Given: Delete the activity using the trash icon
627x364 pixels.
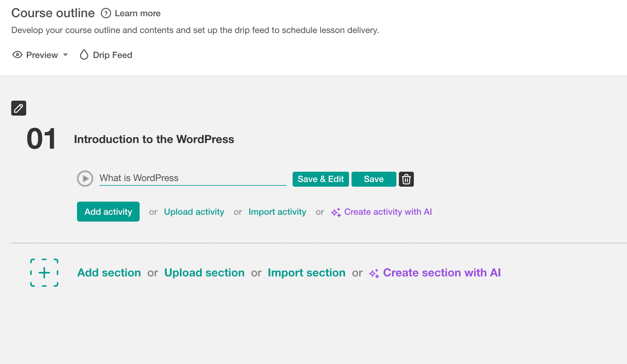Looking at the screenshot, I should pyautogui.click(x=406, y=179).
